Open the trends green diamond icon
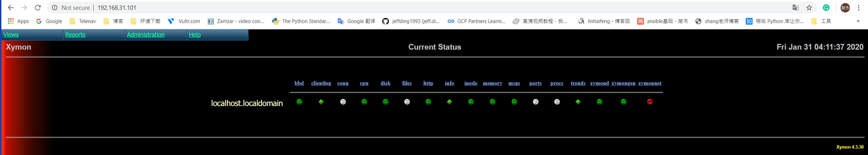The image size is (868, 155). (x=578, y=102)
